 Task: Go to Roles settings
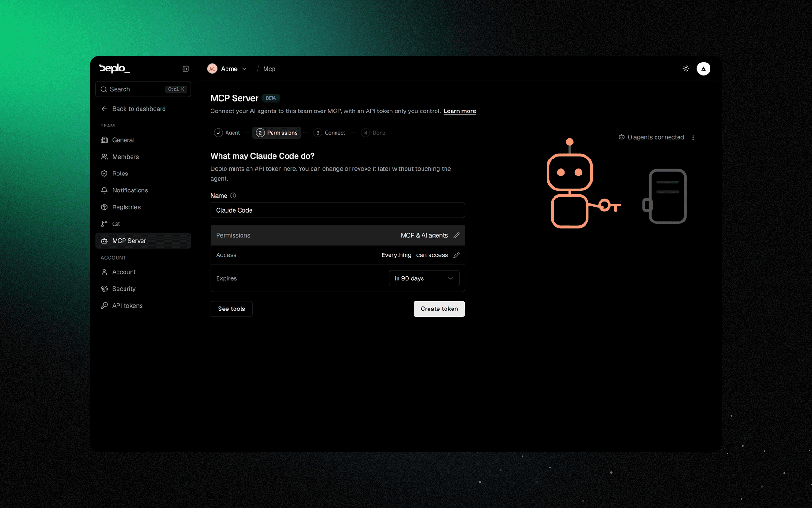pyautogui.click(x=143, y=174)
